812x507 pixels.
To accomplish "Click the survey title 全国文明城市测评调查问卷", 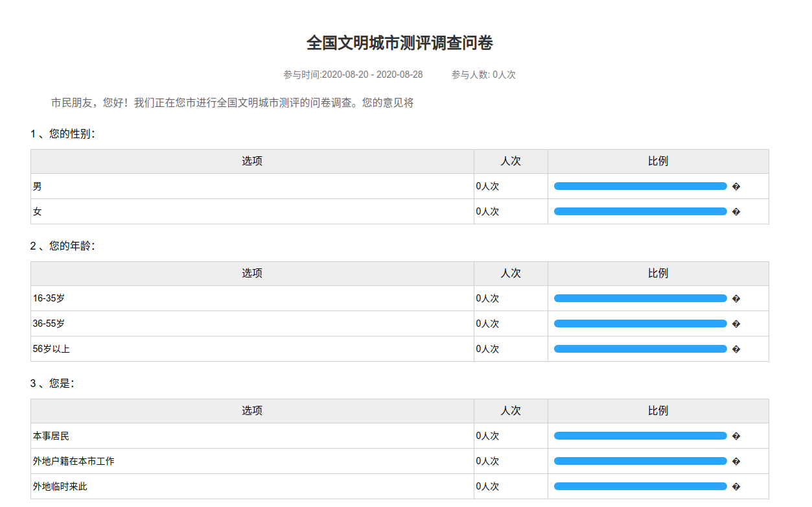I will pyautogui.click(x=399, y=43).
